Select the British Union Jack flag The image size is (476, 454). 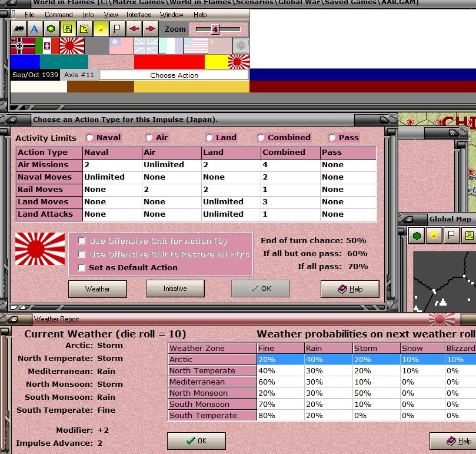click(146, 46)
